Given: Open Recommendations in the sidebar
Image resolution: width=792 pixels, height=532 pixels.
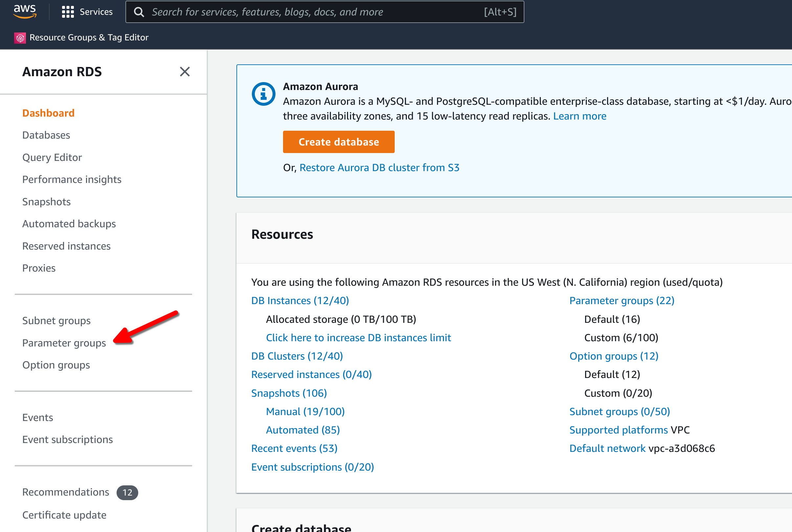Looking at the screenshot, I should [66, 492].
